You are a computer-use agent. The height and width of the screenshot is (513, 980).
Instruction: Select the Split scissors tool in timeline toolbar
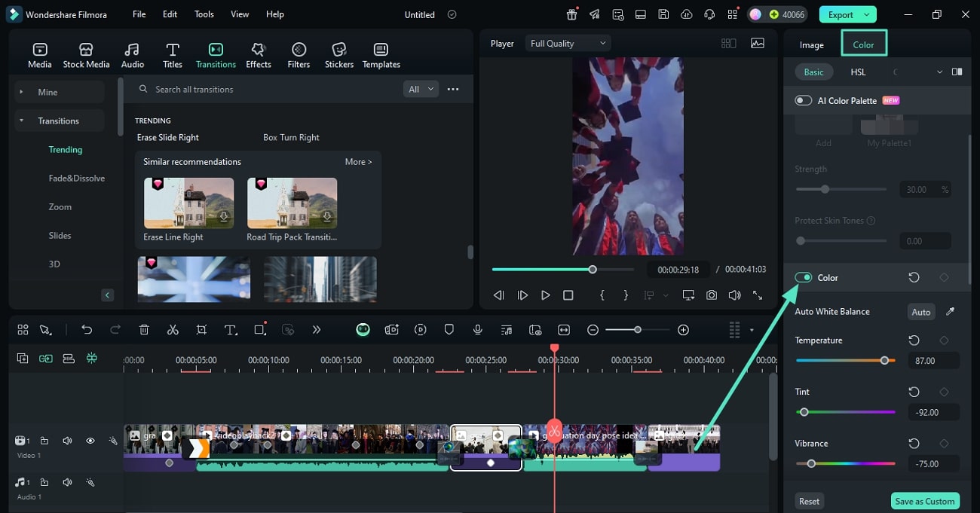click(x=173, y=330)
